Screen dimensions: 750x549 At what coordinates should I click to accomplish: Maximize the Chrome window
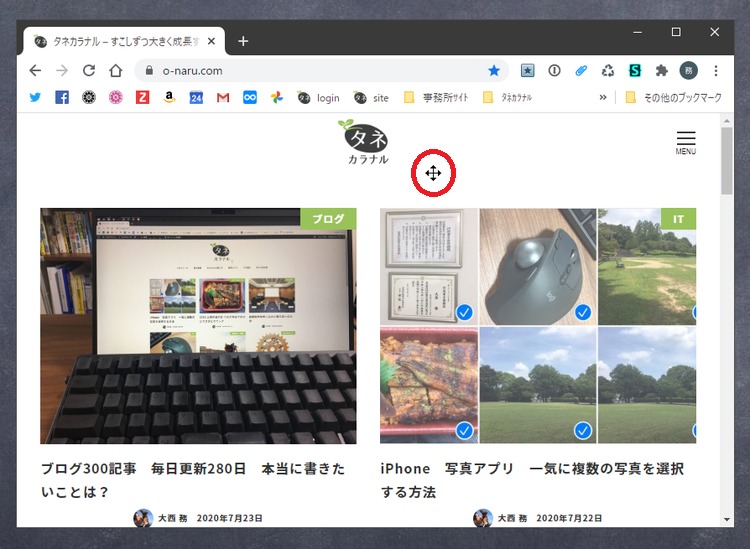(x=676, y=32)
